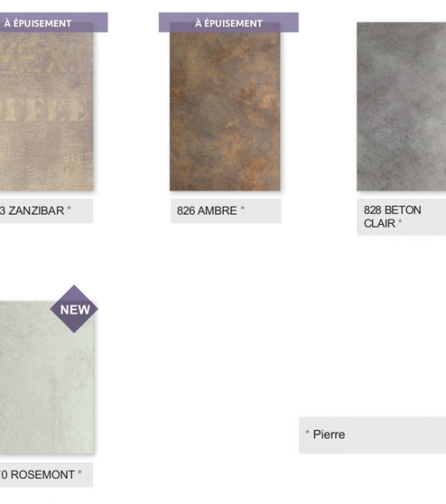Click the Pierre legend box

[373, 435]
